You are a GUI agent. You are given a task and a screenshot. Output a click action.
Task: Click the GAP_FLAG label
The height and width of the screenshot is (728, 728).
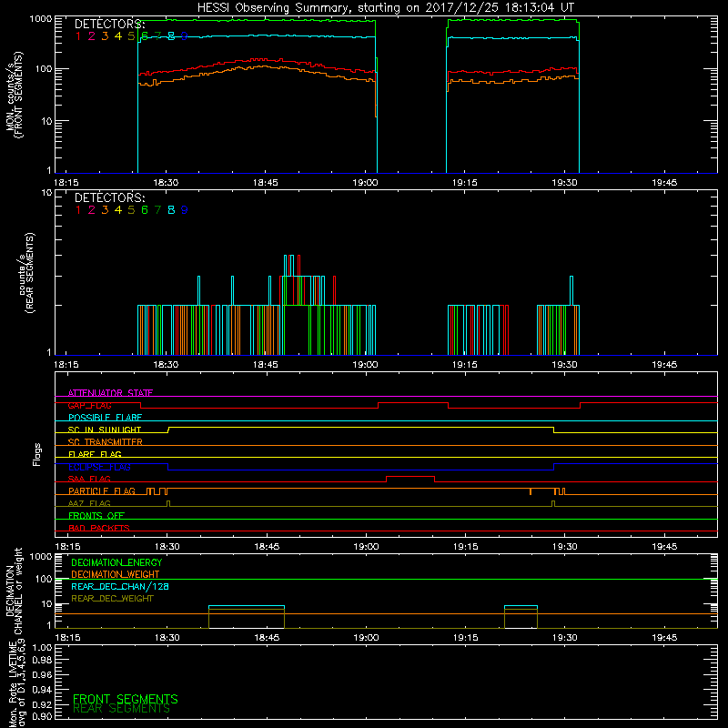coord(89,405)
